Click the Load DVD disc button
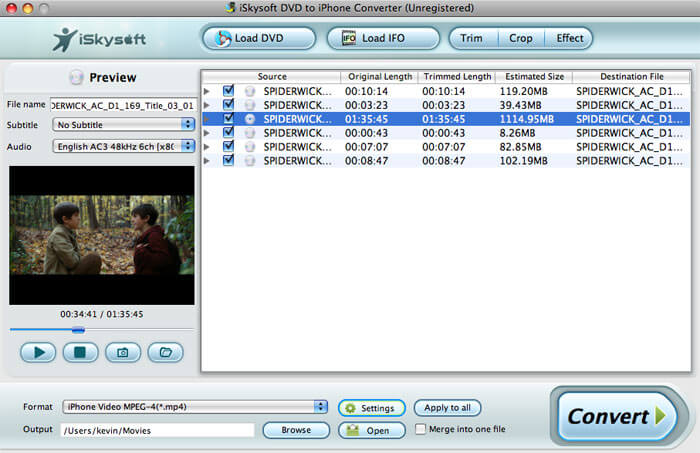The width and height of the screenshot is (700, 453). [x=258, y=39]
